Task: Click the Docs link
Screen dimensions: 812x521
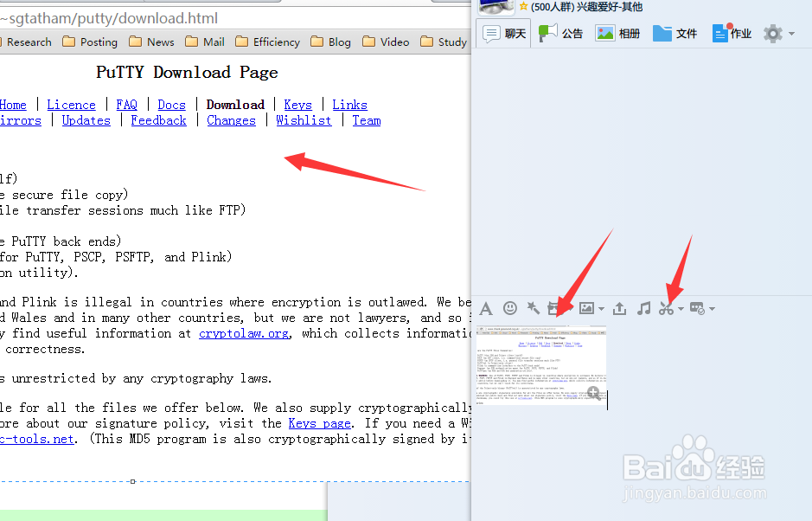Action: (171, 105)
